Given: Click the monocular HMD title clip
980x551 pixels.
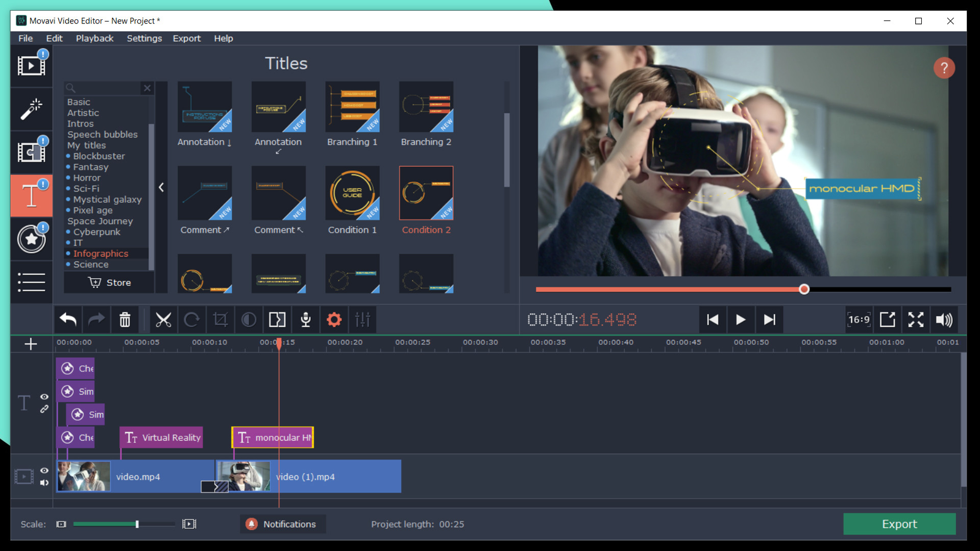Looking at the screenshot, I should (x=273, y=437).
